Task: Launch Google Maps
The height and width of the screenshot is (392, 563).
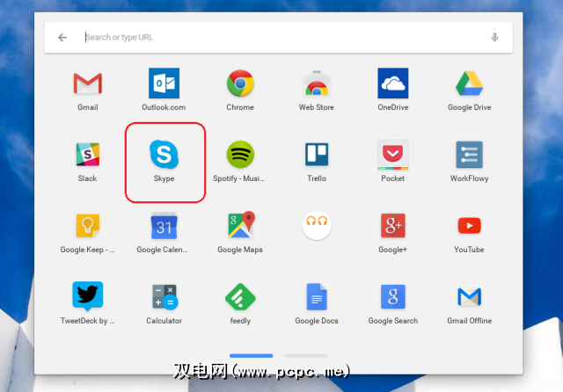Action: pyautogui.click(x=241, y=225)
